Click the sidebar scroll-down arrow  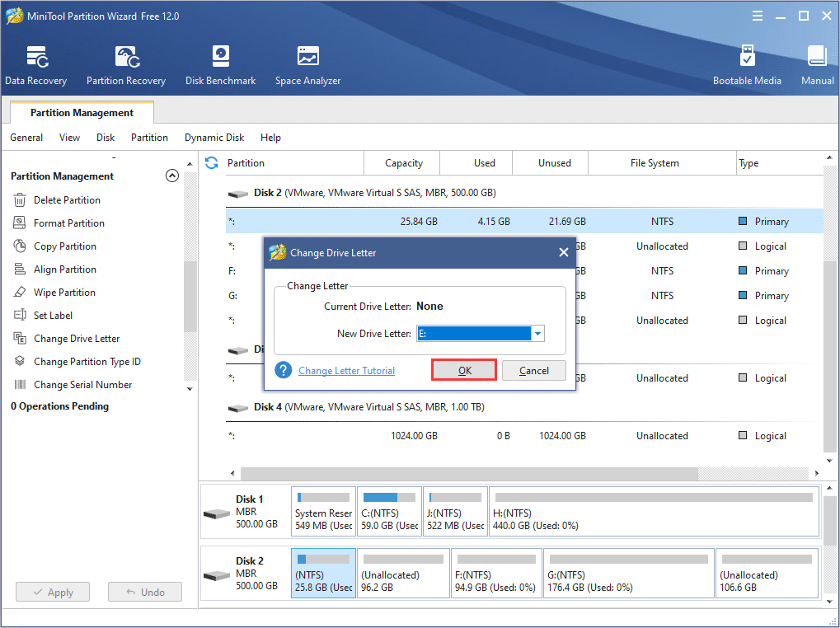click(x=190, y=389)
